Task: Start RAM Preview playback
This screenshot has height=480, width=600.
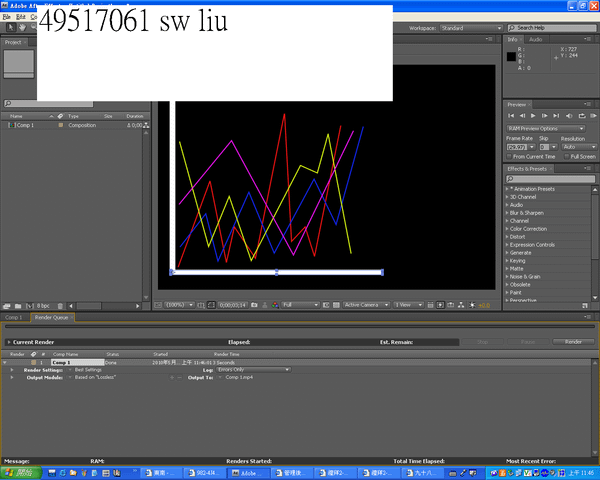Action: 593,116
